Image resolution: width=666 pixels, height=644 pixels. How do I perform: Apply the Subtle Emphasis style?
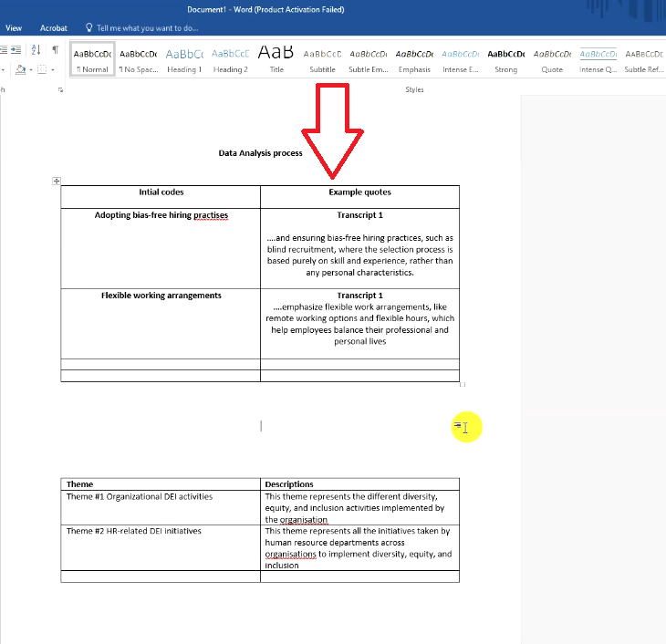369,59
